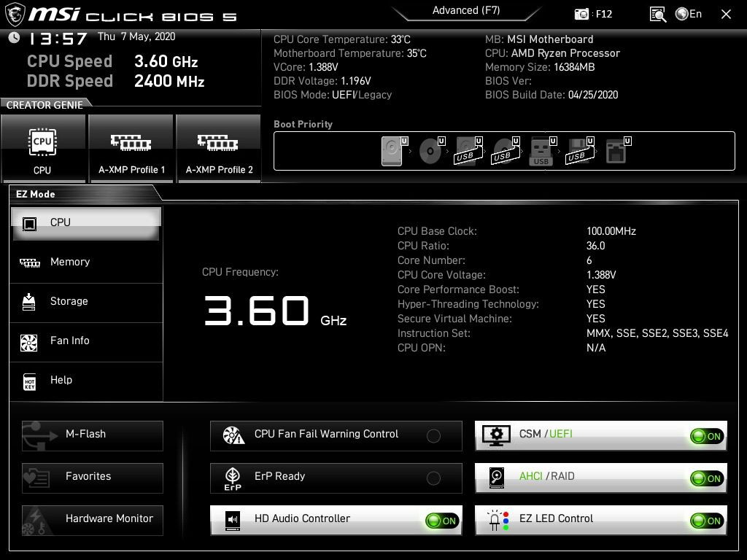Image resolution: width=747 pixels, height=560 pixels.
Task: Select the CPU Creator Genie profile icon
Action: coord(43,149)
